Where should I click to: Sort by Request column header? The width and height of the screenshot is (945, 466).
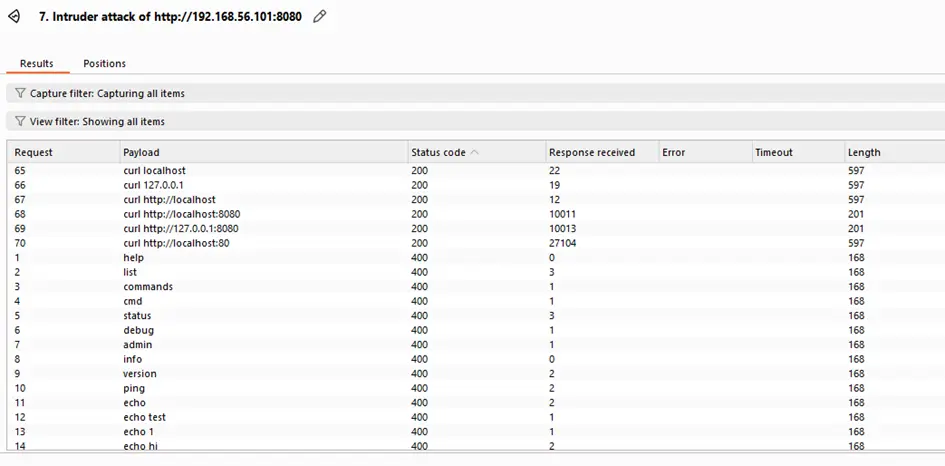pos(63,153)
